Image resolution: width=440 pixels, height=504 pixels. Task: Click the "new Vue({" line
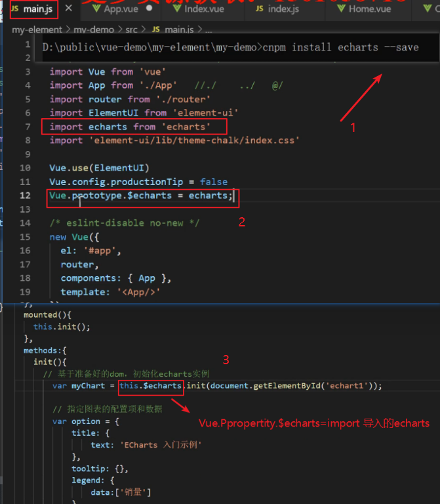point(74,237)
